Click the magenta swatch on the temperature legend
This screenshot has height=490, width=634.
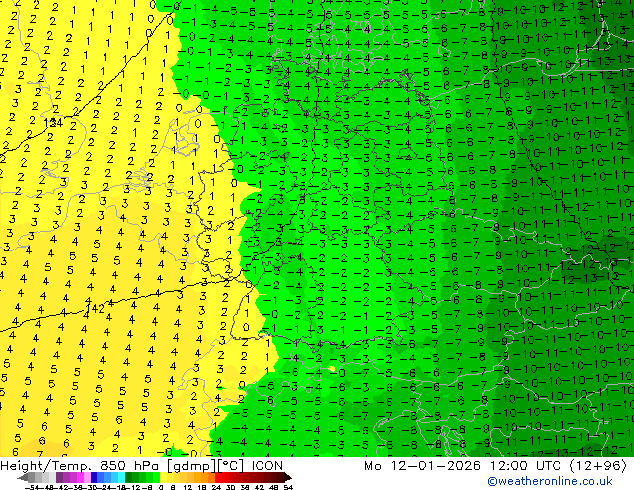click(80, 477)
